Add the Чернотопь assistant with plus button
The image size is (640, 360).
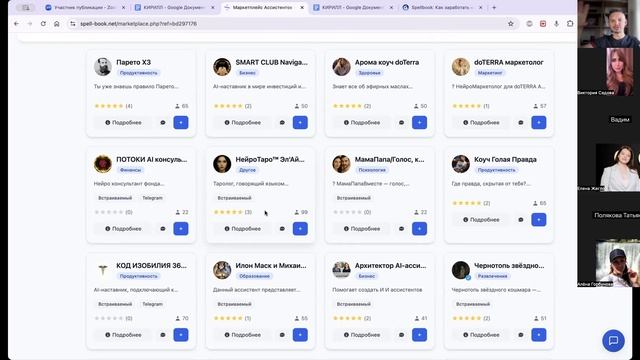point(539,335)
